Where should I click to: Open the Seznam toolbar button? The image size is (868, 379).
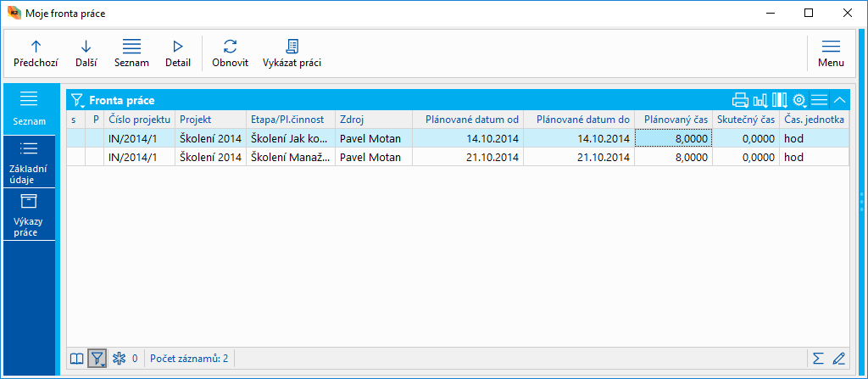tap(131, 53)
